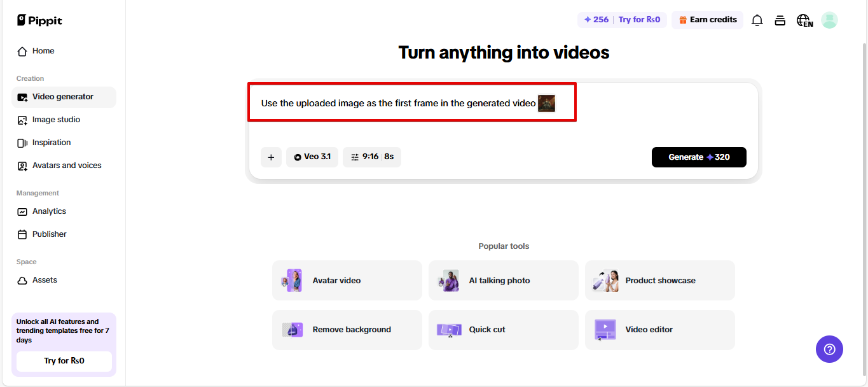Open the task list stack icon
Viewport: 868px width, 387px height.
[x=780, y=20]
